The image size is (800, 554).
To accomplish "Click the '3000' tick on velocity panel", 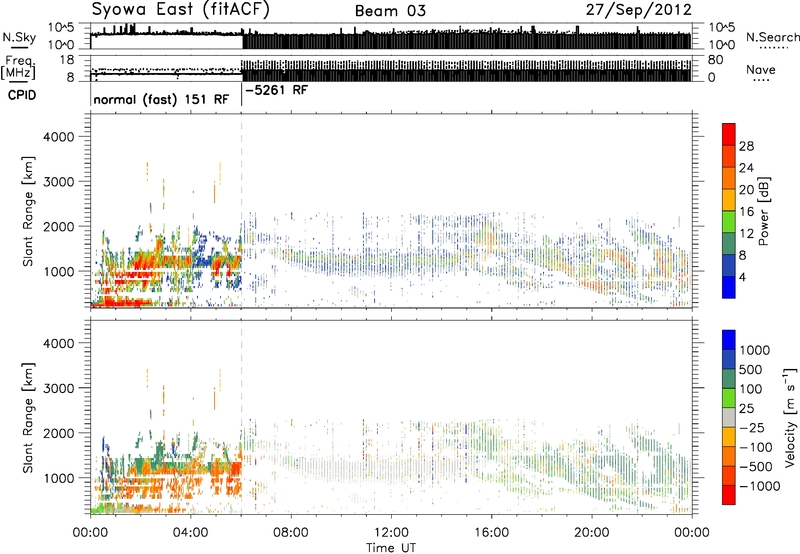I will click(x=59, y=388).
